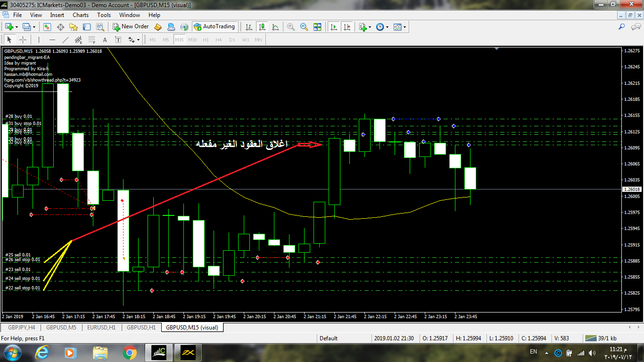This screenshot has width=644, height=362.
Task: Select the Text label tool
Action: 105,40
